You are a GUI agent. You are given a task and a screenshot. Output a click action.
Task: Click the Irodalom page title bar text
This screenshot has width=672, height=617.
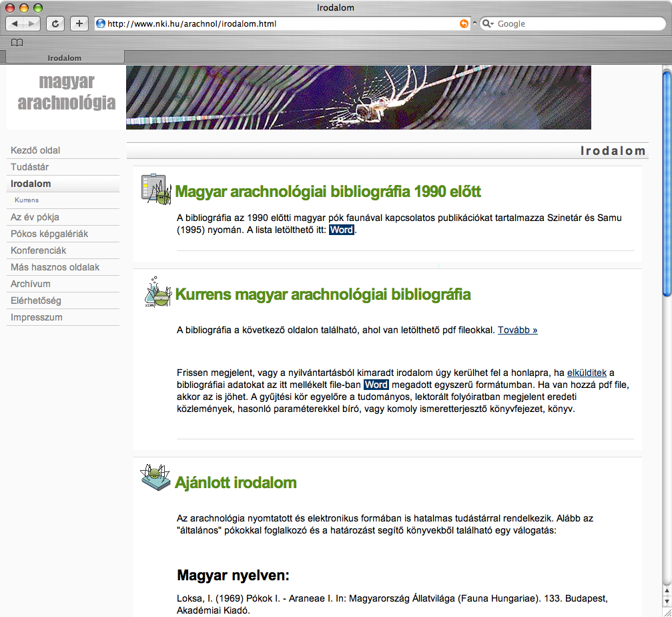613,151
